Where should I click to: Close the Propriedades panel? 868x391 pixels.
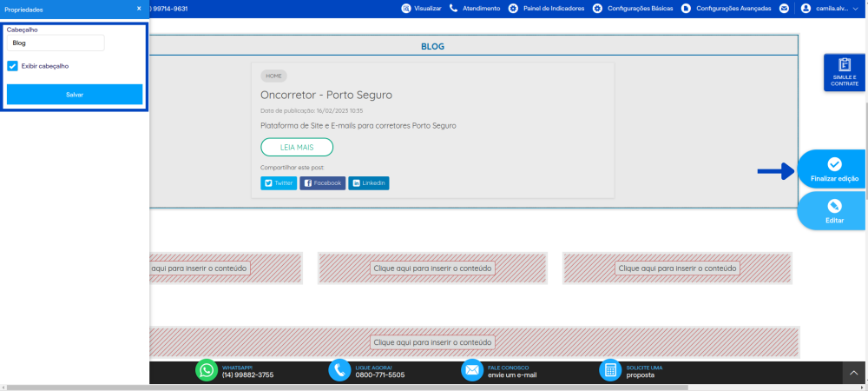click(x=139, y=9)
